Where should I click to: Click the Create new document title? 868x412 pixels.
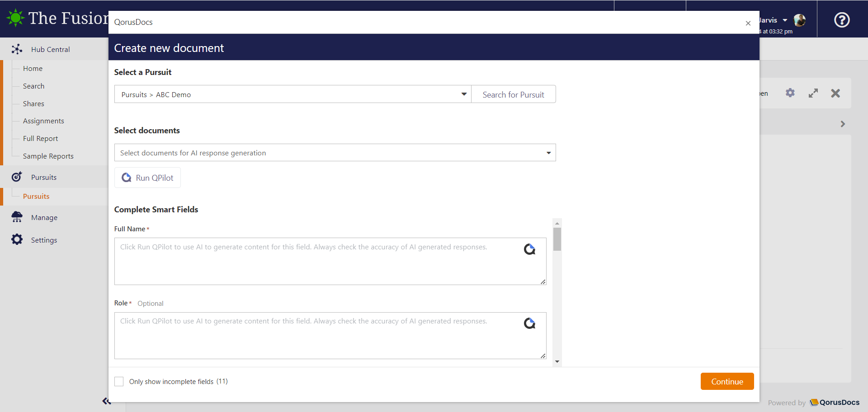[x=169, y=48]
